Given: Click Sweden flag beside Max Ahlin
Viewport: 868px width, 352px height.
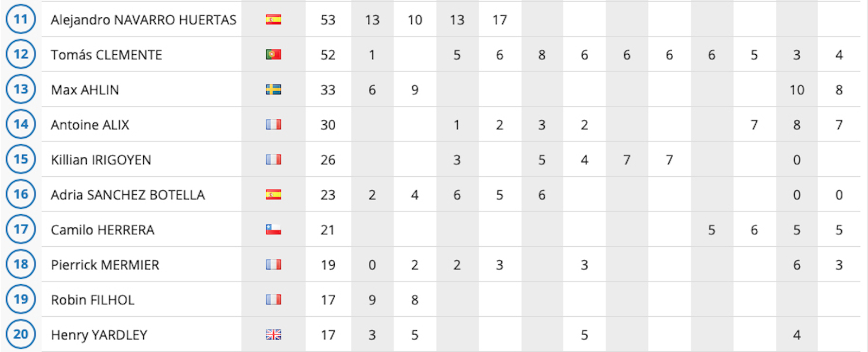Looking at the screenshot, I should click(273, 89).
